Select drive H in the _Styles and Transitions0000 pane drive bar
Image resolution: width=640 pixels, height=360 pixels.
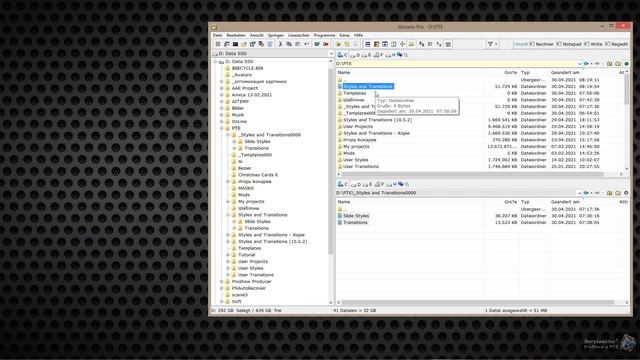pyautogui.click(x=391, y=184)
